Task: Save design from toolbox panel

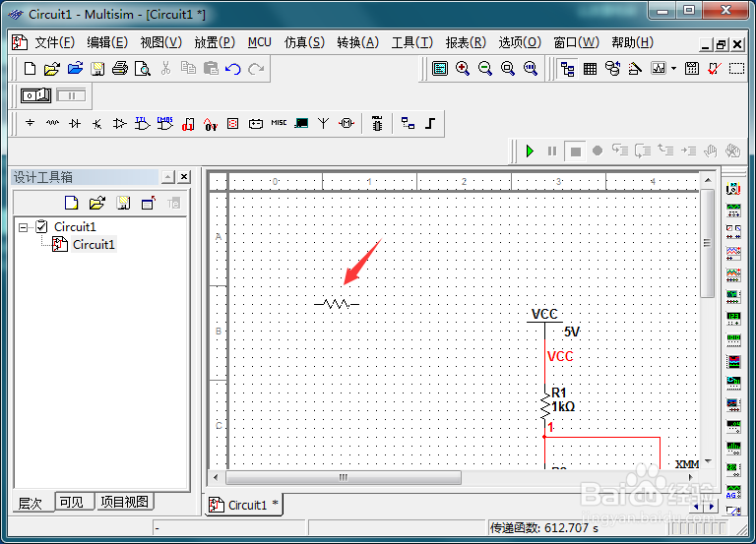Action: point(123,203)
